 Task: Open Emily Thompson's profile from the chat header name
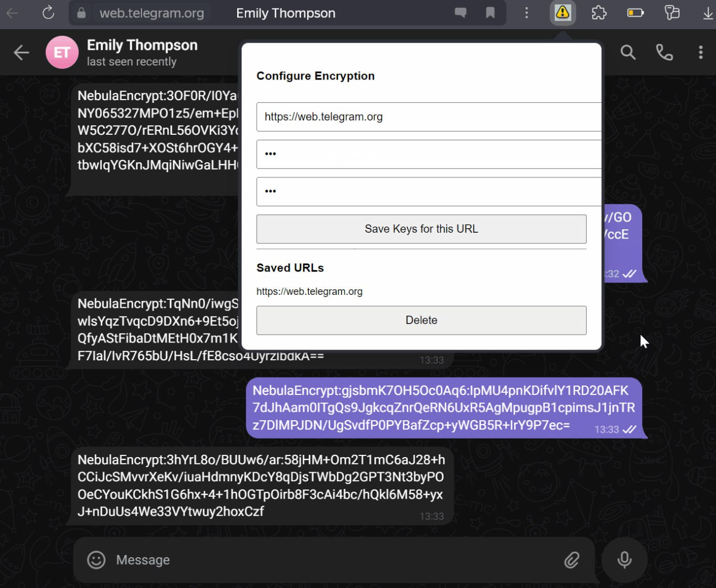[x=142, y=45]
